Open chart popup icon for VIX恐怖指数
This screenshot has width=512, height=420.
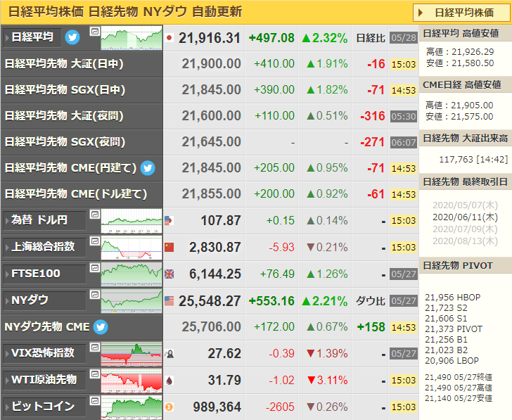(95, 348)
